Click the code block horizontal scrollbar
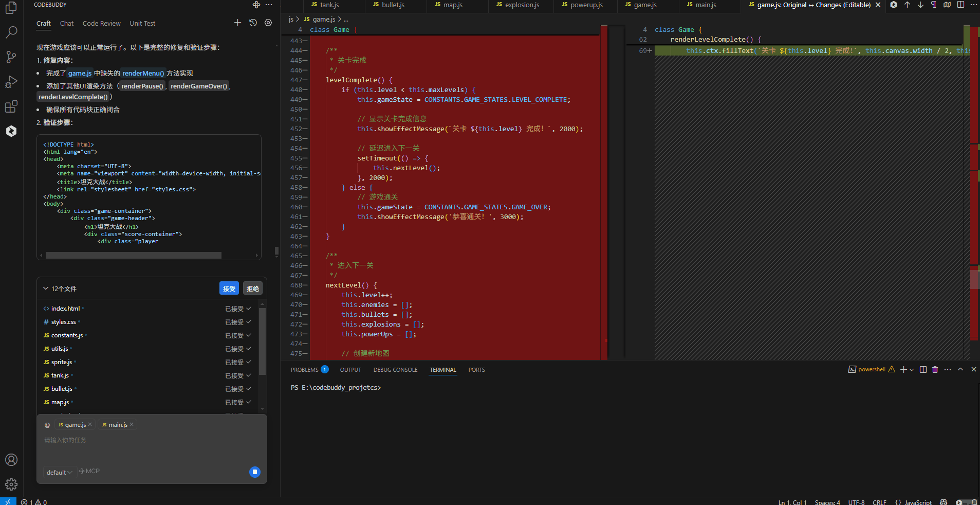Viewport: 980px width, 505px height. coord(134,256)
